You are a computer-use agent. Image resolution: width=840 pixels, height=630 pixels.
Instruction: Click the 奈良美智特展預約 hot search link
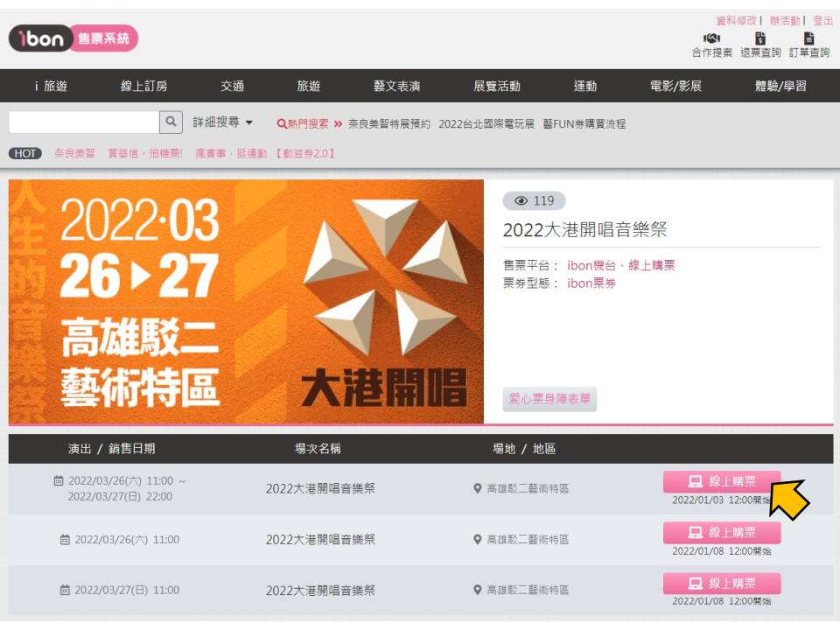[x=388, y=123]
